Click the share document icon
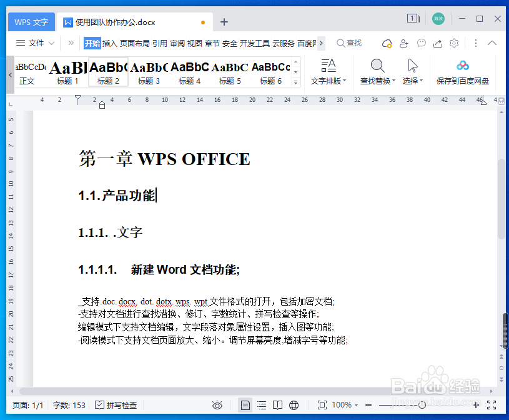Image resolution: width=509 pixels, height=420 pixels. [x=438, y=43]
